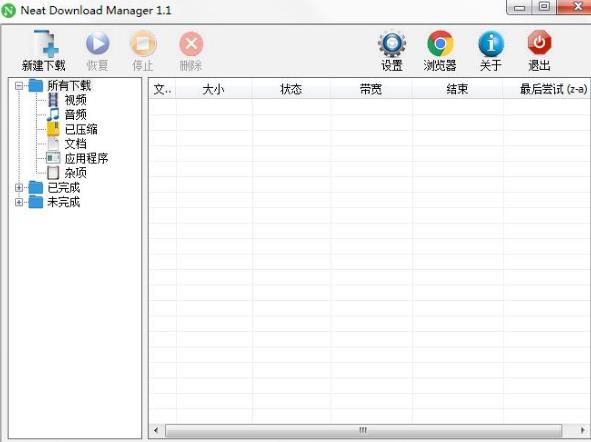Screen dimensions: 591x442
Task: Click the 恢复 resume play icon
Action: [97, 43]
